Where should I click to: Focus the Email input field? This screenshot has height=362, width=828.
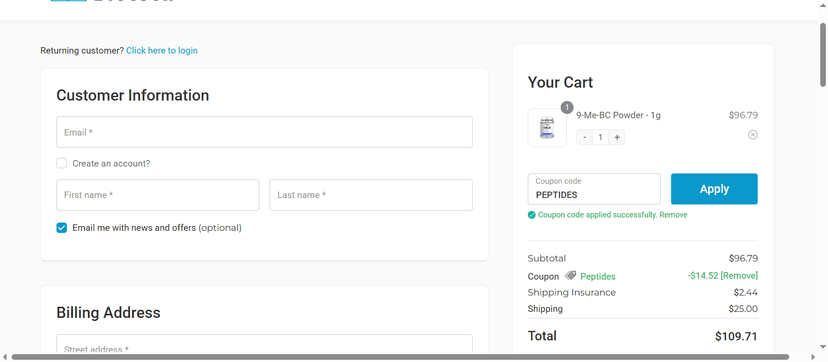(265, 132)
